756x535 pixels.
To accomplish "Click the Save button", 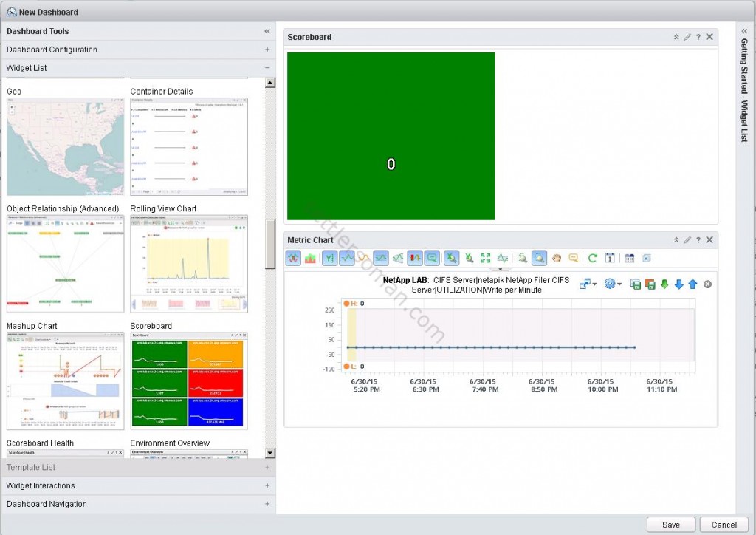I will point(670,525).
